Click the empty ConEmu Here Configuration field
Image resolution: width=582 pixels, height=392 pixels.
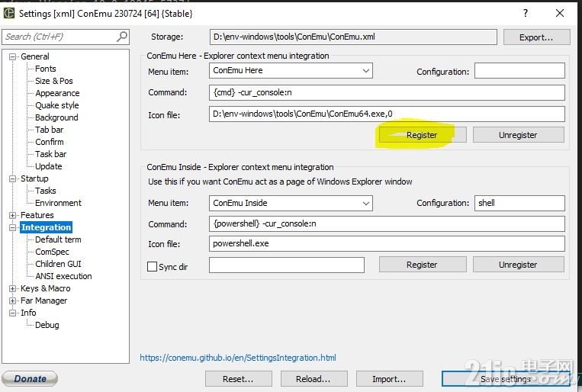click(x=519, y=70)
